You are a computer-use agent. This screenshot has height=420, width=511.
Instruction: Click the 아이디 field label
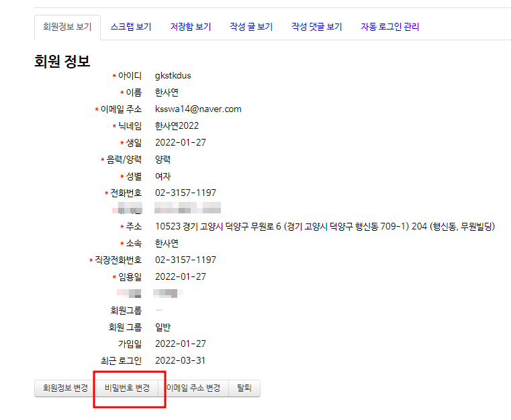pyautogui.click(x=130, y=76)
